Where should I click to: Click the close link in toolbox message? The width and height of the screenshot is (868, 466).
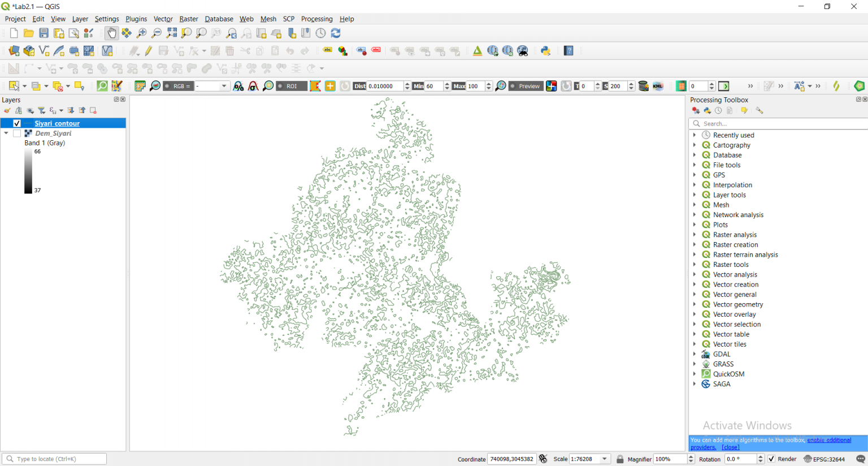click(x=730, y=447)
